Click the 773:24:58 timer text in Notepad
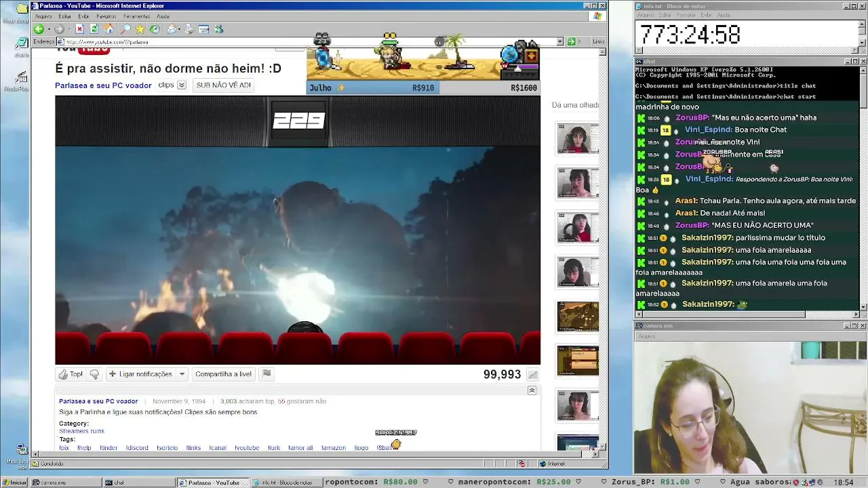The height and width of the screenshot is (488, 868). pos(690,35)
